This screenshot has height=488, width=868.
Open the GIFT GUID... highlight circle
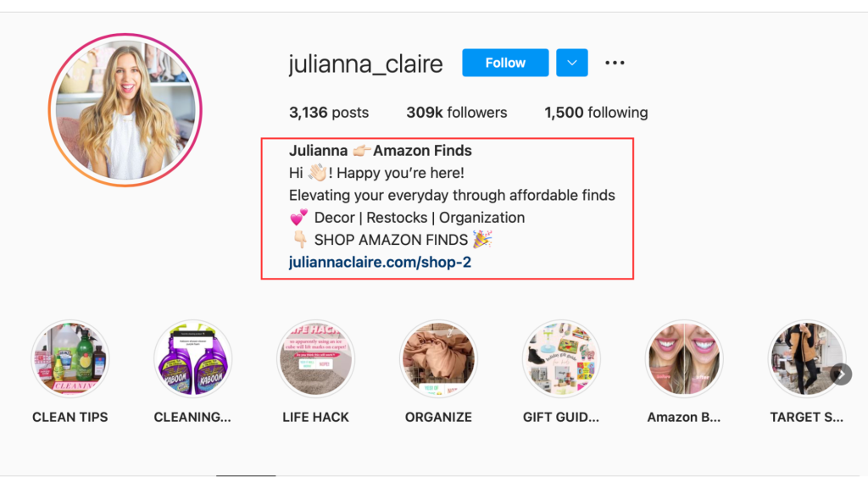[x=561, y=358]
